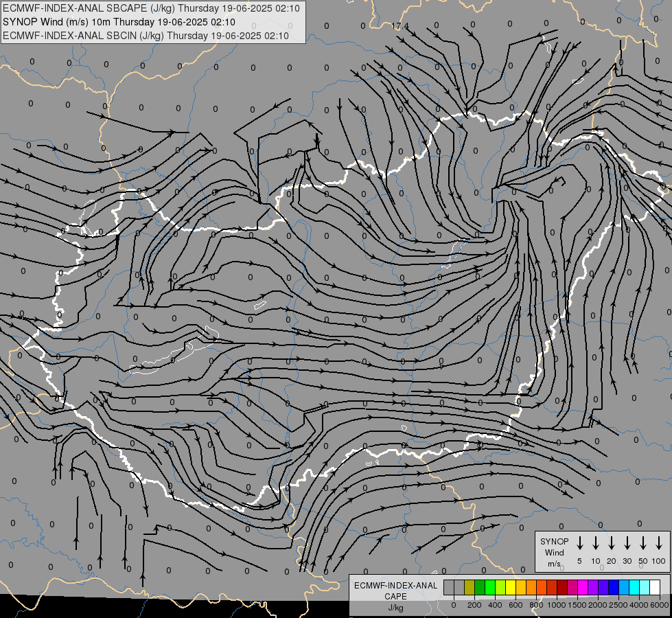
Task: Click the wind arrow above the 5 label
Action: (579, 542)
